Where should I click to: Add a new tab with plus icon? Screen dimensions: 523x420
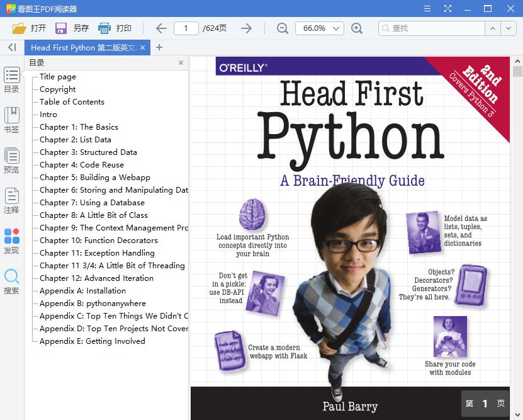click(159, 47)
